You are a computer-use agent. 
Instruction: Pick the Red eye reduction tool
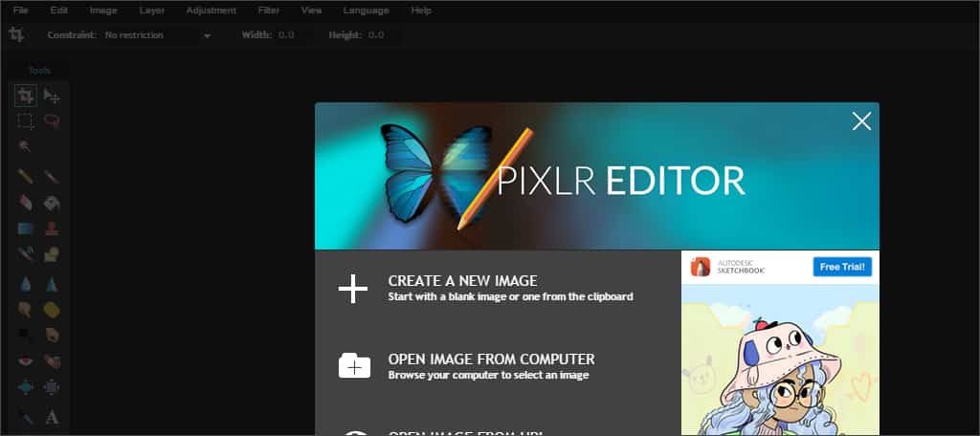tap(26, 361)
